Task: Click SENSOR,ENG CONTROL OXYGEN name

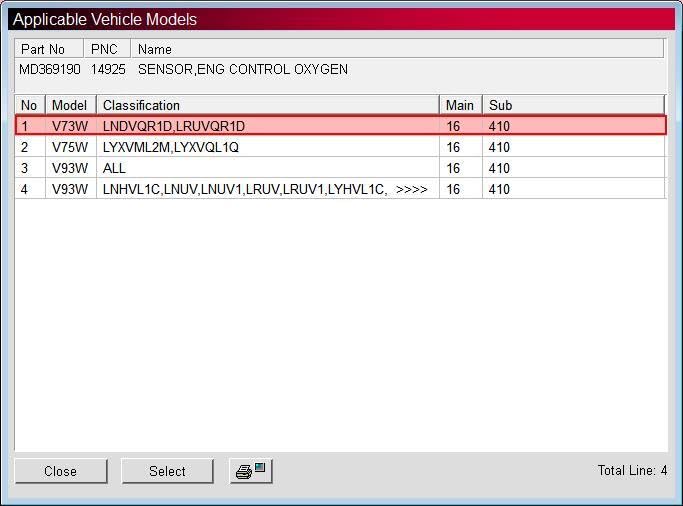Action: pos(243,69)
